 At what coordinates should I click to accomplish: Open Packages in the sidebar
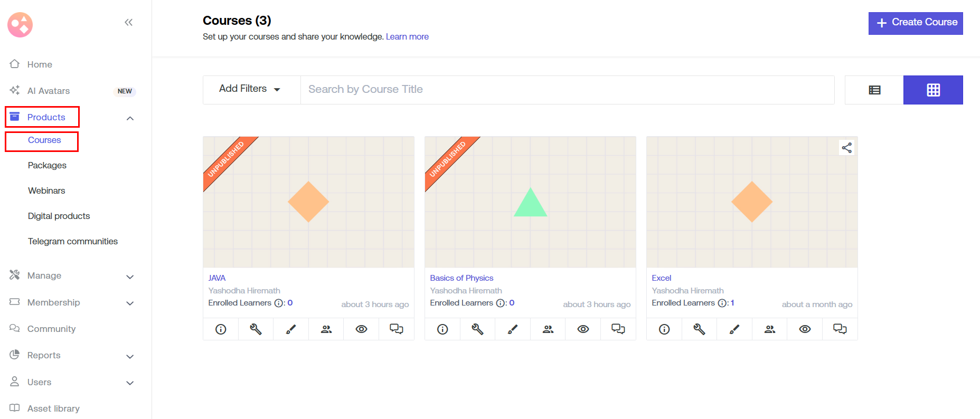point(47,166)
